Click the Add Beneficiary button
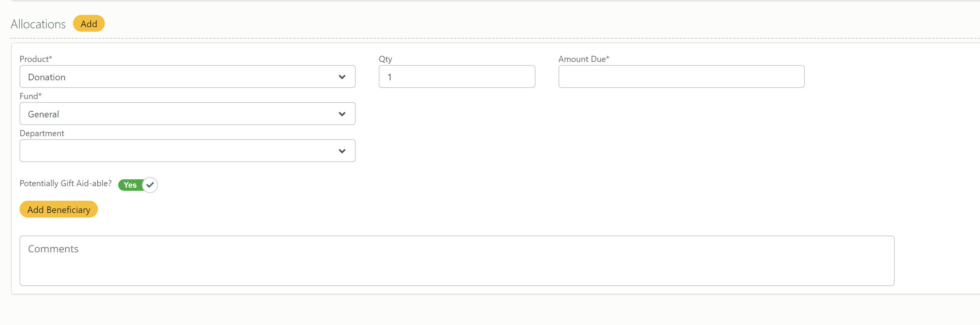 pos(59,210)
